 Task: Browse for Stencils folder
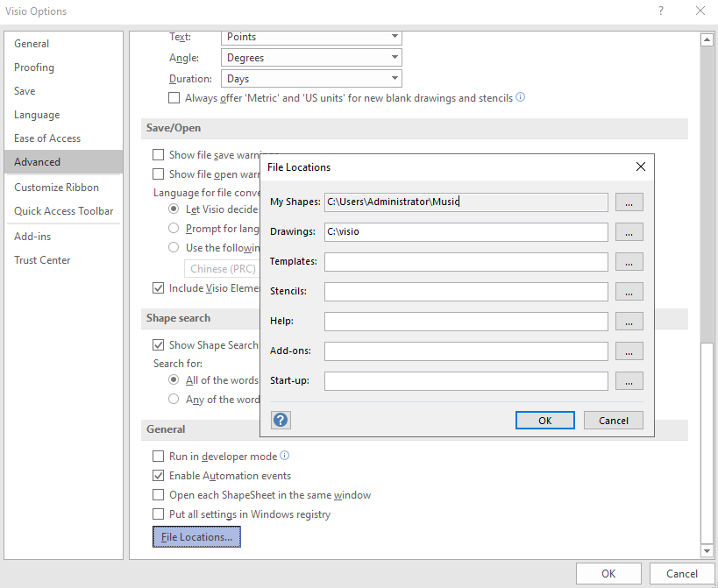pos(629,292)
